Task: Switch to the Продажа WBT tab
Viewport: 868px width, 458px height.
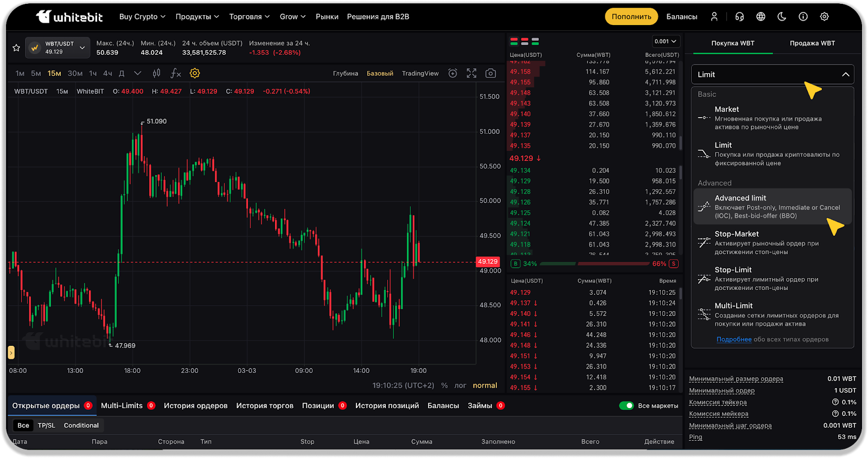Action: tap(812, 43)
